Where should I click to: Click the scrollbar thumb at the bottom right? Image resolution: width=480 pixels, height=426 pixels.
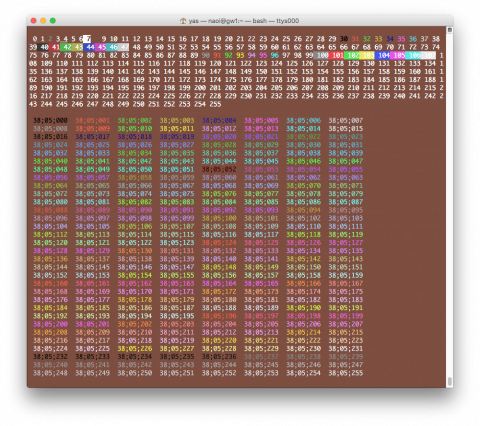coord(450,381)
